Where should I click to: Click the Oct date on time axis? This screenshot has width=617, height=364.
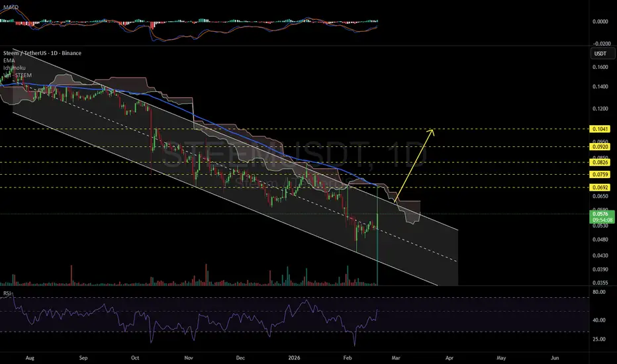pyautogui.click(x=135, y=358)
